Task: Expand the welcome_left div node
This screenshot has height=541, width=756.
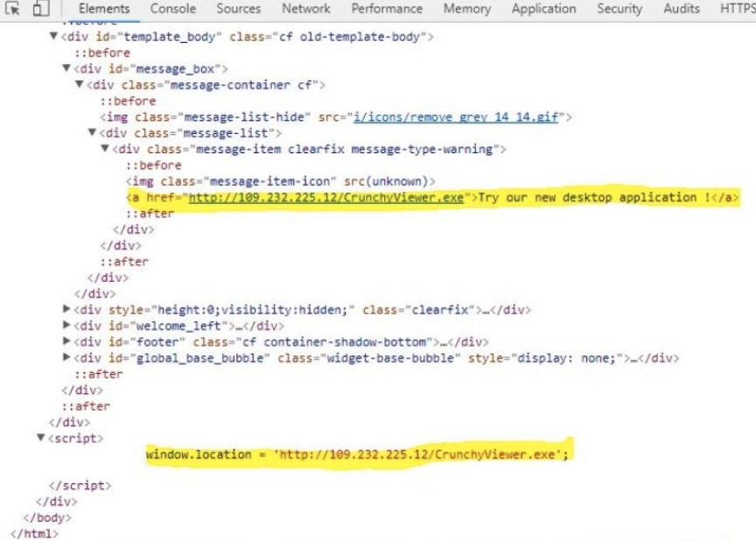Action: point(66,325)
